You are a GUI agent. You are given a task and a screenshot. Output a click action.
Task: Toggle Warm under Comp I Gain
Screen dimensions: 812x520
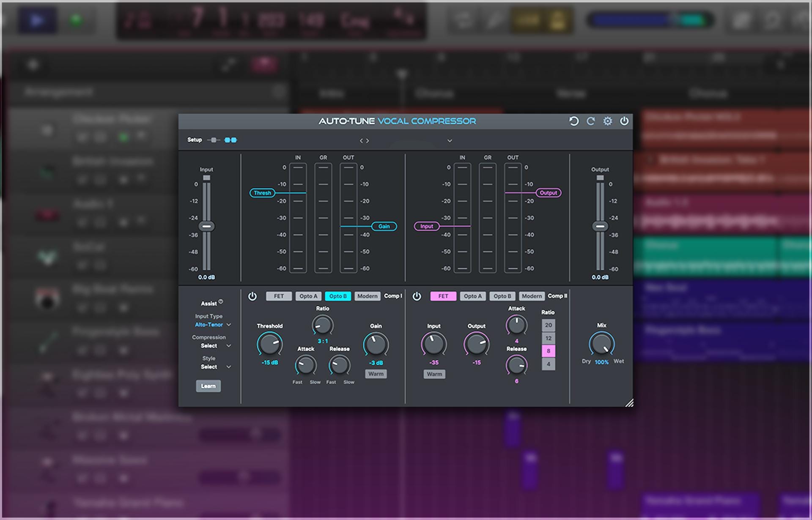(376, 374)
